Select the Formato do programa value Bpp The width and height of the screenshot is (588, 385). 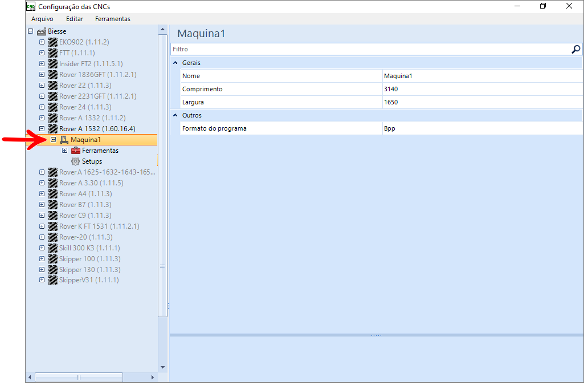(x=483, y=128)
